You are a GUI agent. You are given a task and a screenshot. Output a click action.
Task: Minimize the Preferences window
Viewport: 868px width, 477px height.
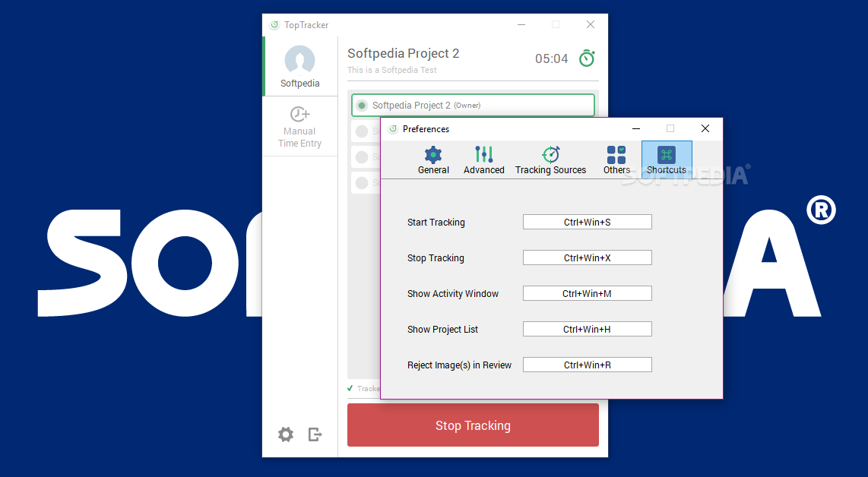pos(636,128)
